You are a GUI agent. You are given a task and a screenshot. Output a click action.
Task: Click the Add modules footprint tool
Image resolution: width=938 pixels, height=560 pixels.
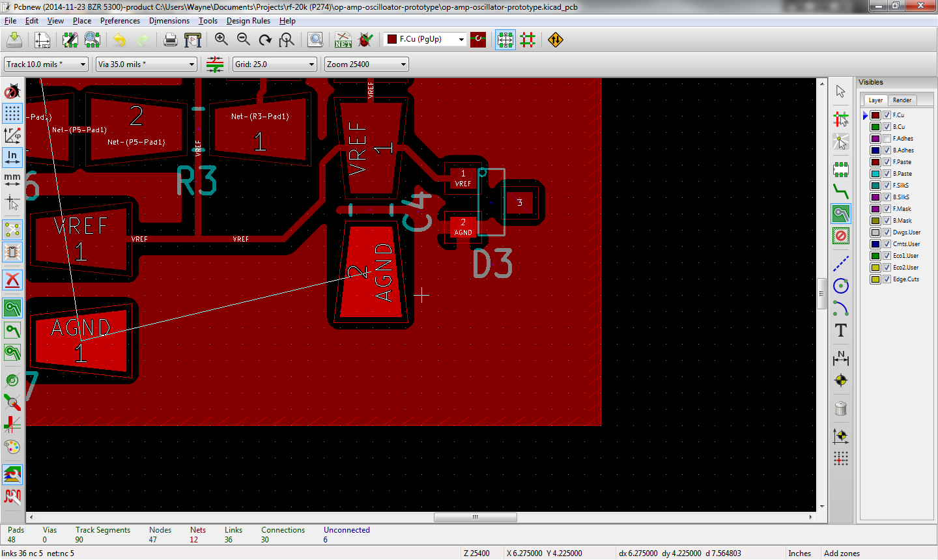click(841, 170)
